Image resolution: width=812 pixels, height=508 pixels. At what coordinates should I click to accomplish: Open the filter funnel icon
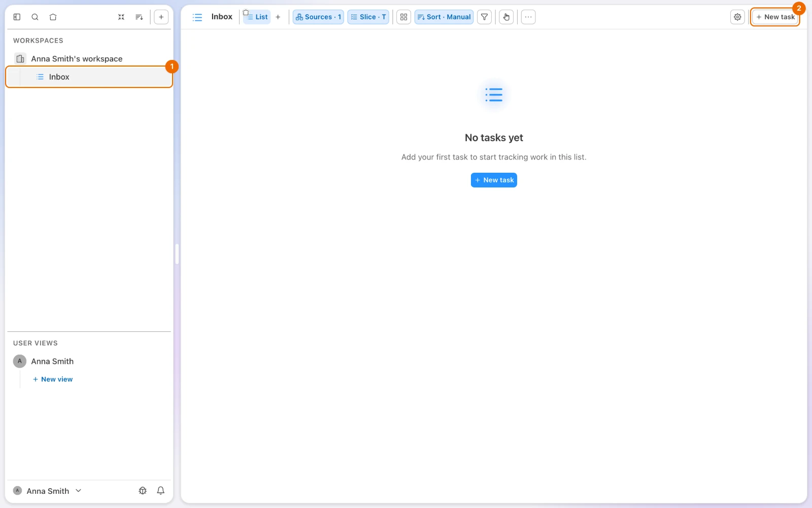click(485, 17)
